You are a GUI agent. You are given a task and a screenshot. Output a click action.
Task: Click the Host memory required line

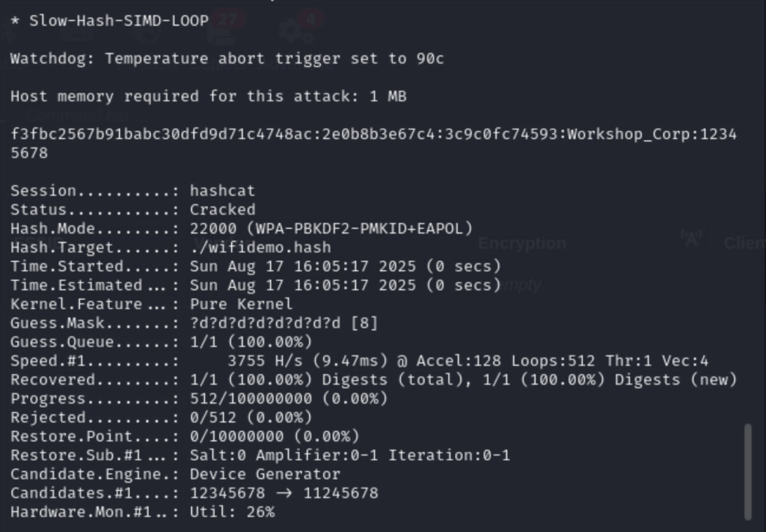coord(208,97)
